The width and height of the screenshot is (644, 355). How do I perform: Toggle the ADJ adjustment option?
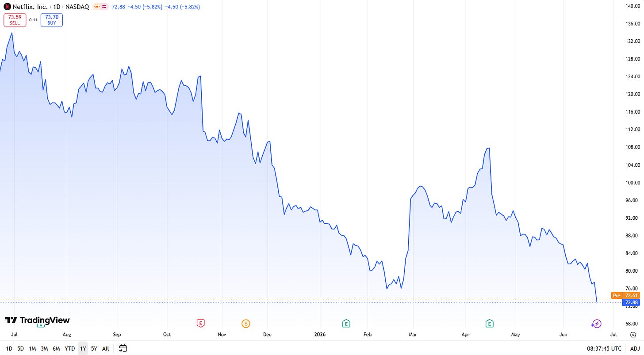(x=635, y=348)
